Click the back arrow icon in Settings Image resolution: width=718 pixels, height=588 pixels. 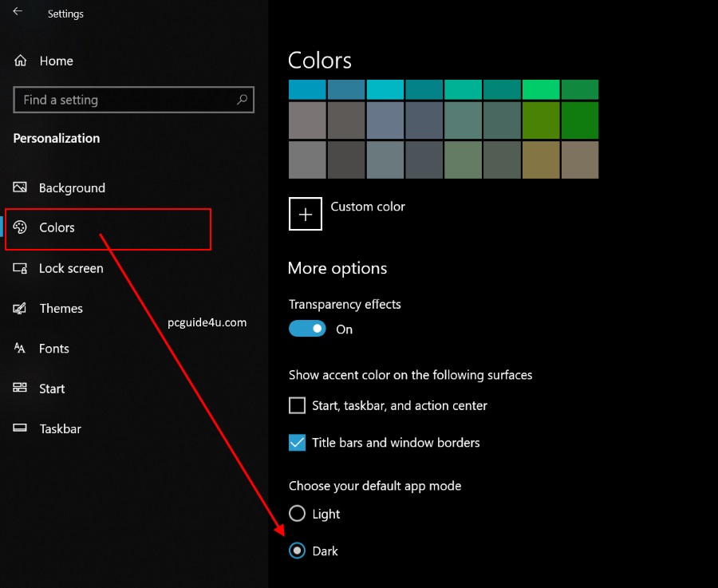(x=18, y=12)
